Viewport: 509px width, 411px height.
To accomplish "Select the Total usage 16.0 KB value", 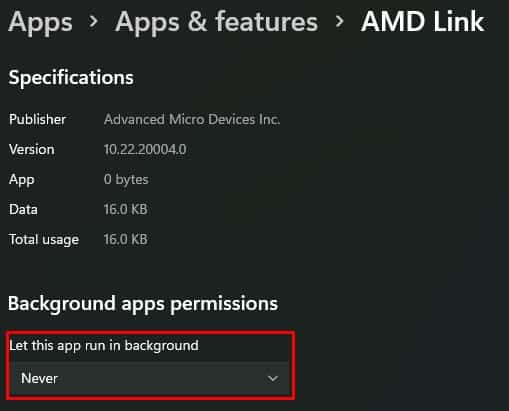I will coord(126,239).
